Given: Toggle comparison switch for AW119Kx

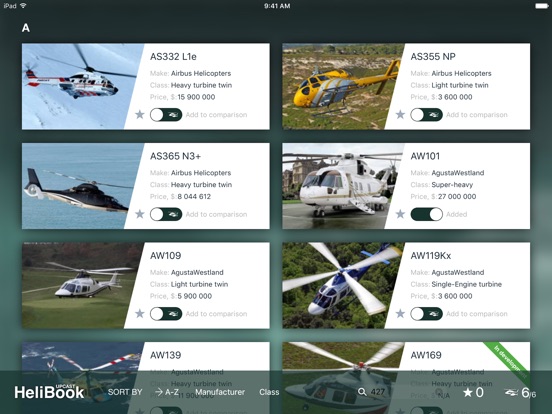Looking at the screenshot, I should (x=426, y=314).
